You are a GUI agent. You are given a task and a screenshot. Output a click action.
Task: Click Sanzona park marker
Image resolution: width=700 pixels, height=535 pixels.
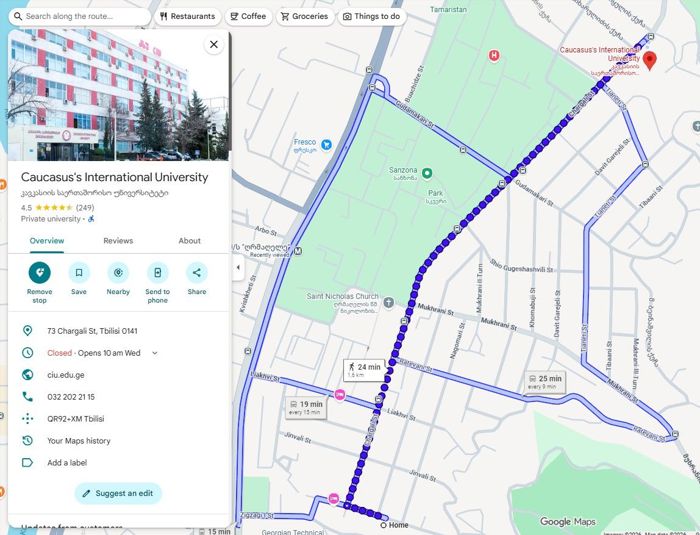tap(427, 173)
